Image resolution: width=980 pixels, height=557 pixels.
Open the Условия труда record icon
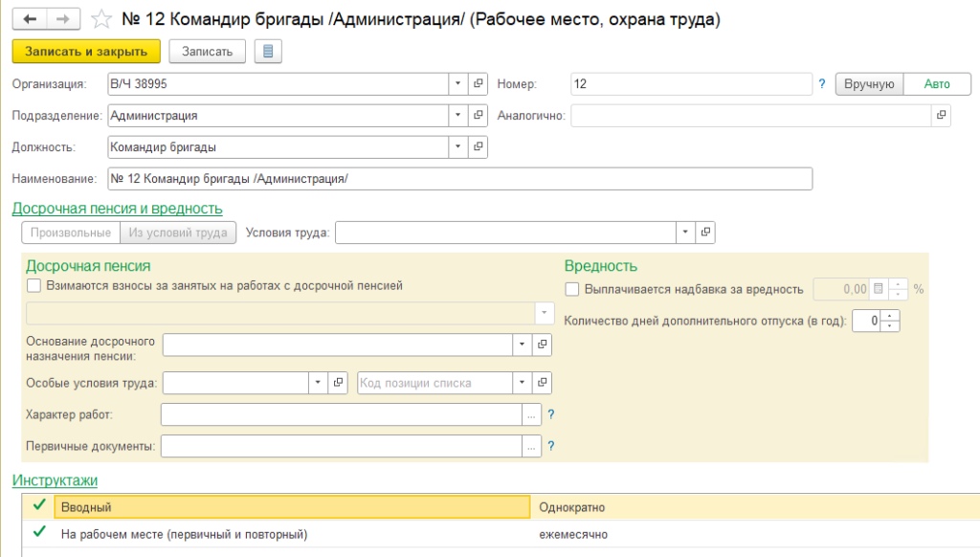[x=705, y=232]
